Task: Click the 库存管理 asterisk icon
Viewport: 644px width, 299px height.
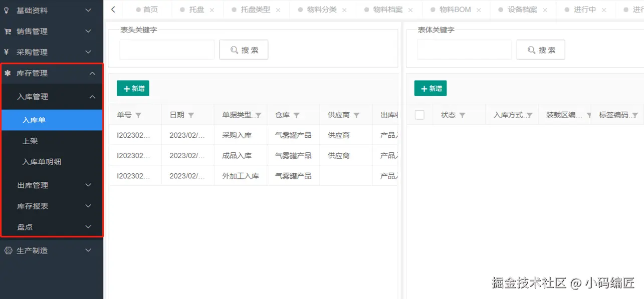Action: 8,73
